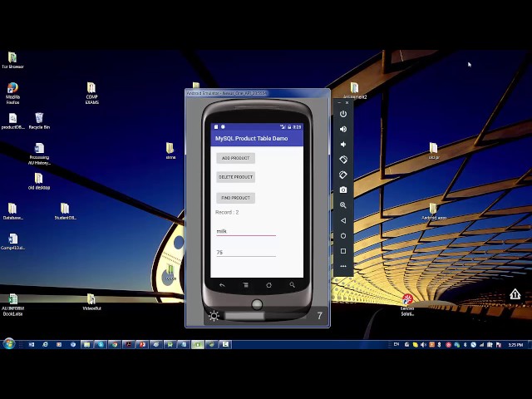
Task: Select the Tor Browser desktop icon
Action: pos(12,61)
